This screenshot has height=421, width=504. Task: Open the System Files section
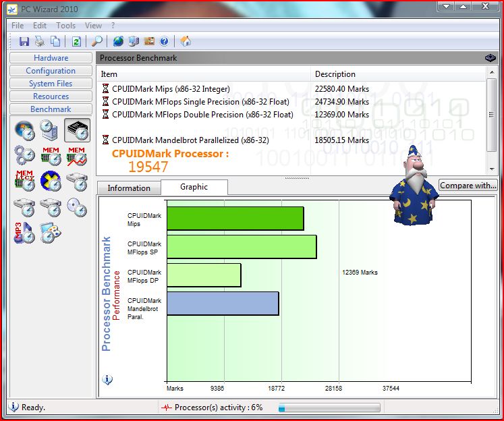(51, 84)
